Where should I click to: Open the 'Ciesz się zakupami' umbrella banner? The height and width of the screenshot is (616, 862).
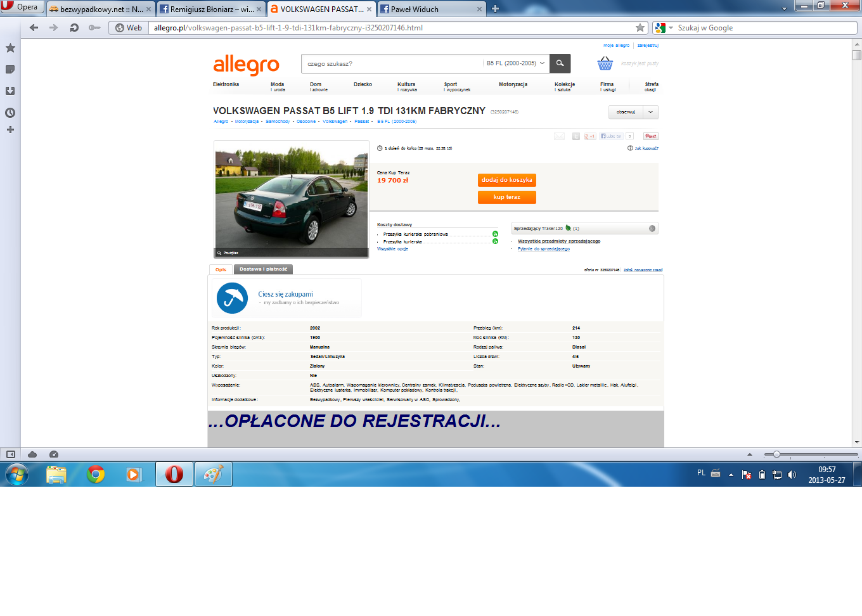pos(286,298)
